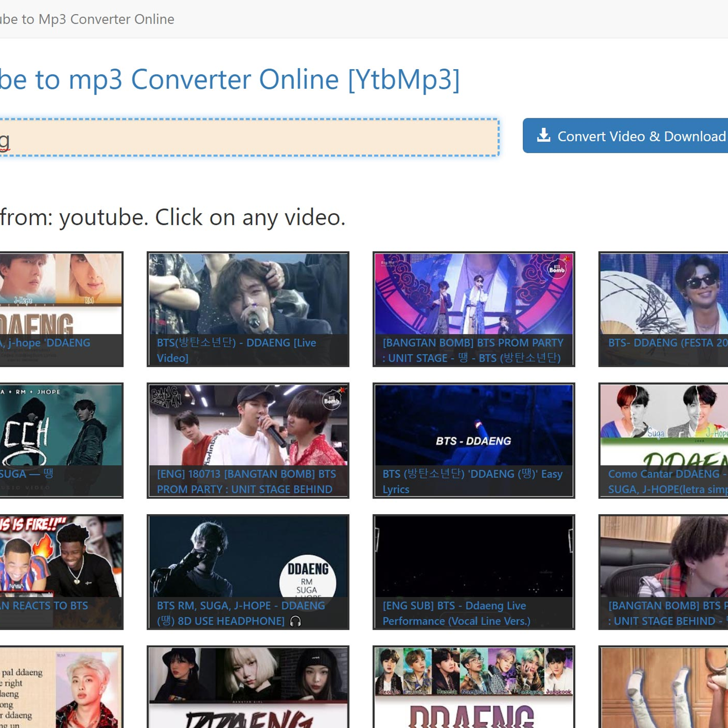Open [ENG SUB] Ddaeng Live Performance thumbnail

474,556
